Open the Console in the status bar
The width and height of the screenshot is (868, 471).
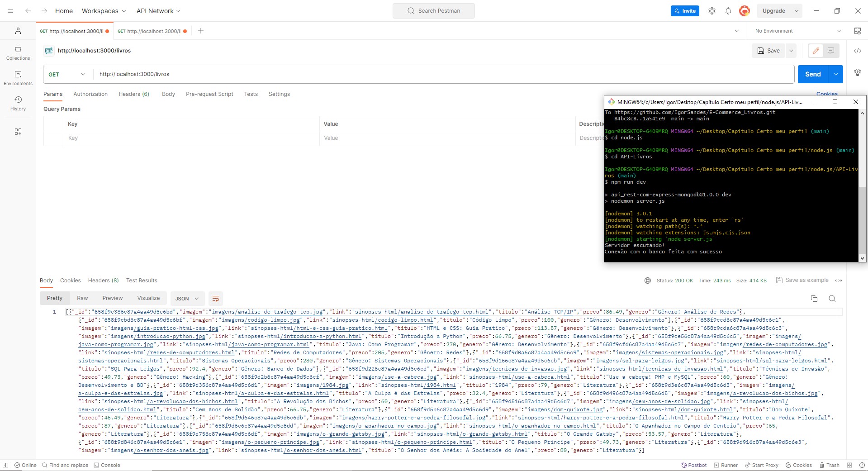[107, 465]
